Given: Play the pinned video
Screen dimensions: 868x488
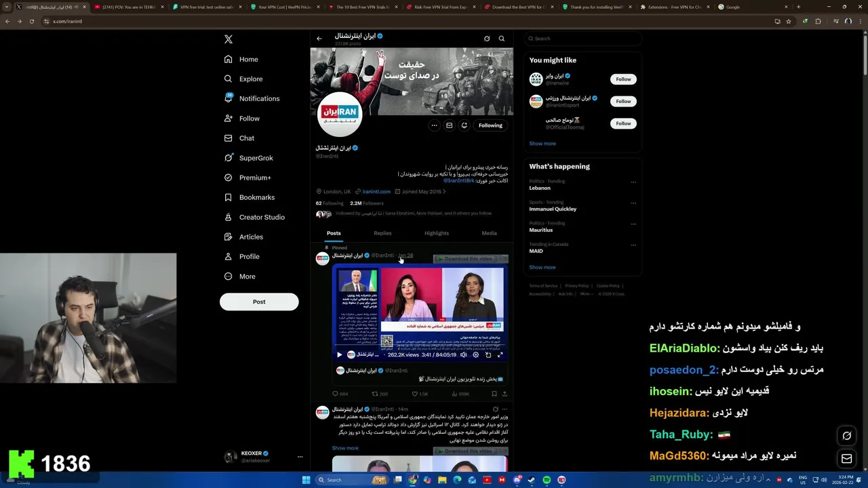Looking at the screenshot, I should coord(340,354).
